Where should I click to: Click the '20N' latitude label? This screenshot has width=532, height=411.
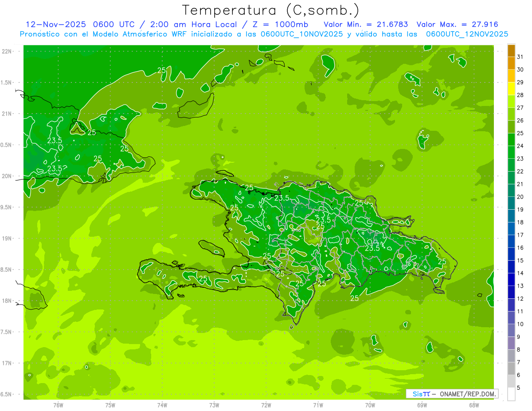(x=6, y=176)
